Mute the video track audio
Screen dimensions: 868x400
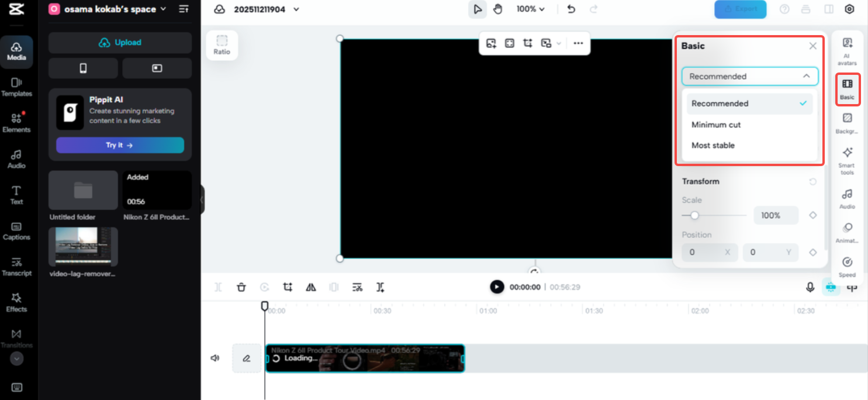point(215,357)
